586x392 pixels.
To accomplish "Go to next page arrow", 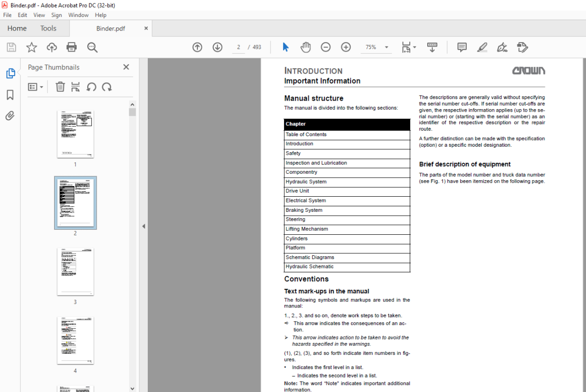I will pos(217,47).
